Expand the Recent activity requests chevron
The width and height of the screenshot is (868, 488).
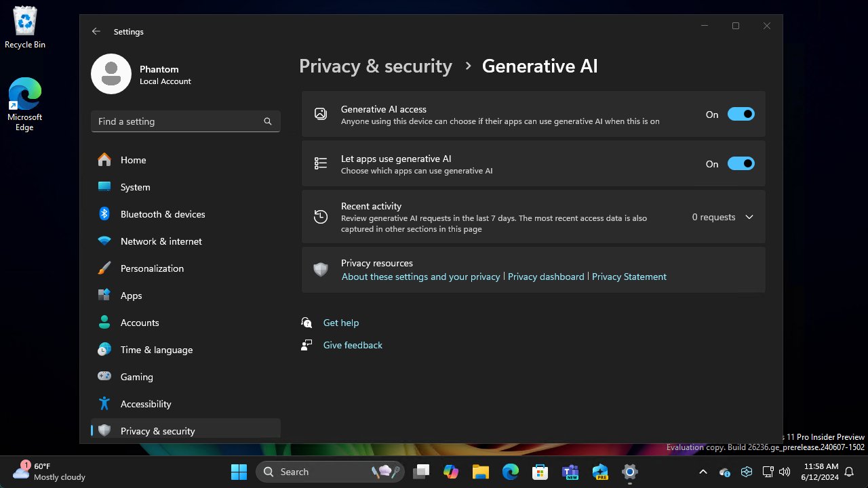(x=749, y=218)
